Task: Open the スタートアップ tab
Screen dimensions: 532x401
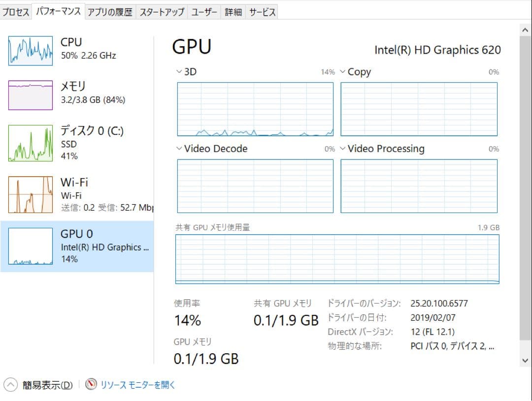Action: [163, 11]
